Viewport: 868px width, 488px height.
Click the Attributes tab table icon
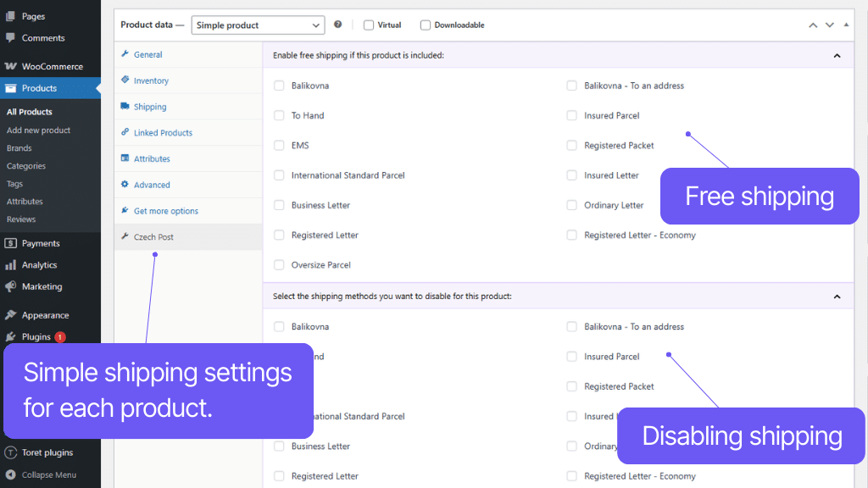click(x=125, y=158)
